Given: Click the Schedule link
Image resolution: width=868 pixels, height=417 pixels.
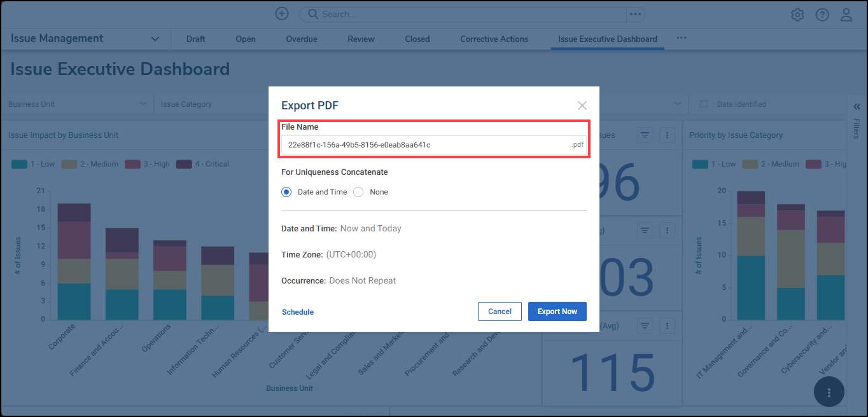Looking at the screenshot, I should pos(298,312).
